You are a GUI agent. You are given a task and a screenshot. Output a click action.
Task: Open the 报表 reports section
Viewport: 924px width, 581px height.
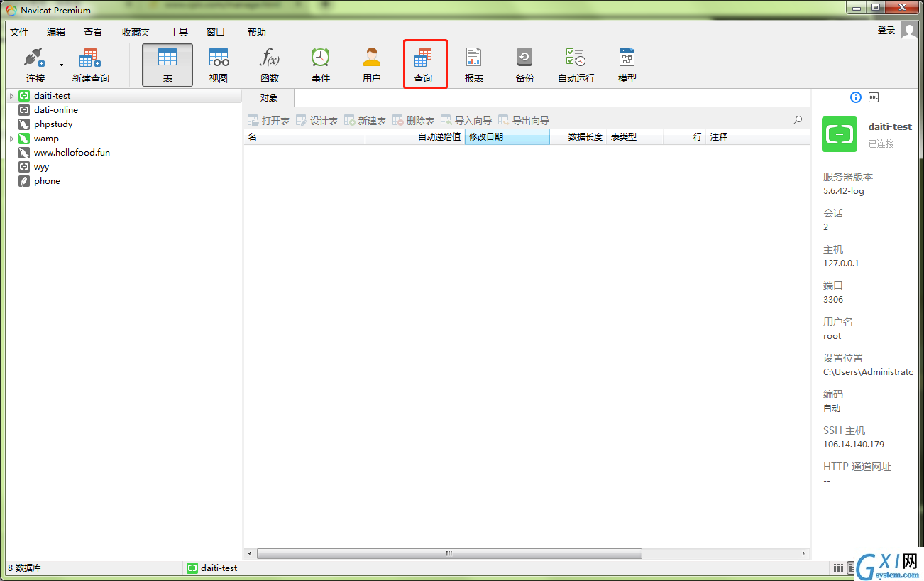pyautogui.click(x=474, y=65)
